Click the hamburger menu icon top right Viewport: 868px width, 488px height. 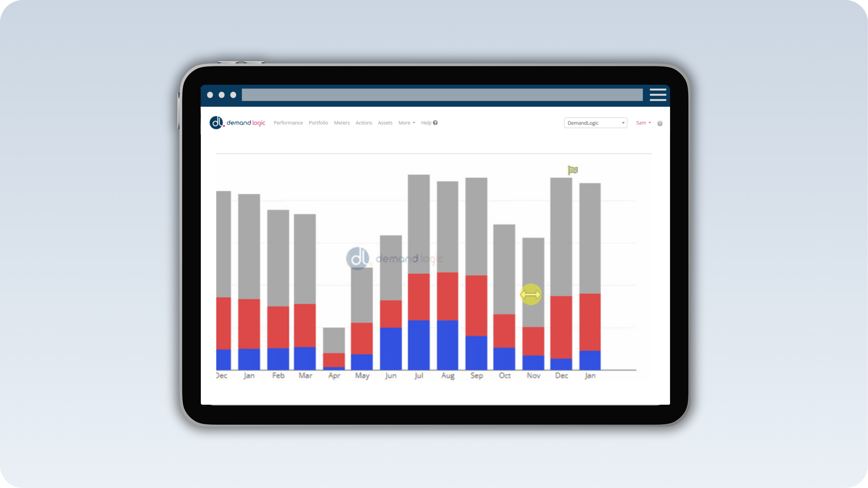tap(658, 95)
